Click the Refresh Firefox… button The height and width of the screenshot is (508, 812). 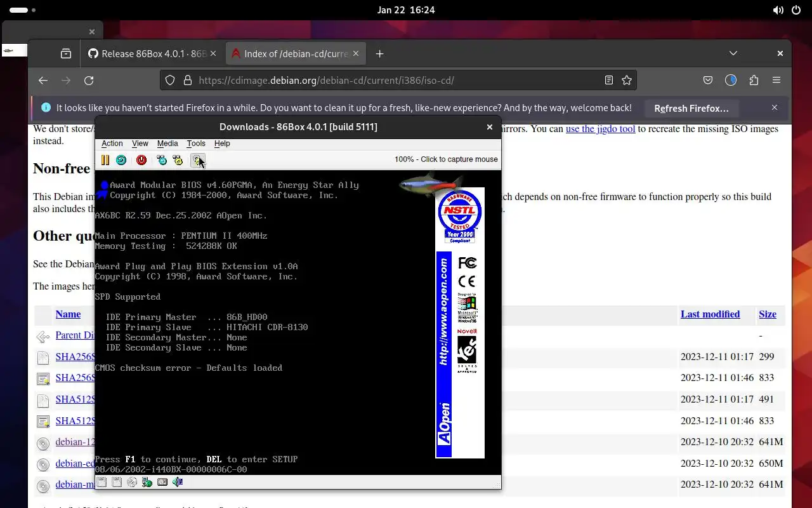(x=691, y=109)
